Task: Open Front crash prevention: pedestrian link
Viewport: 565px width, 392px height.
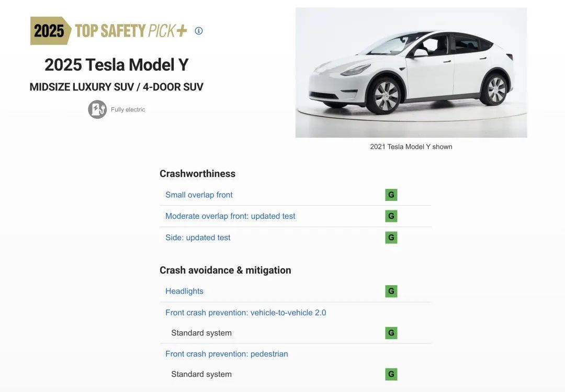Action: [x=227, y=354]
